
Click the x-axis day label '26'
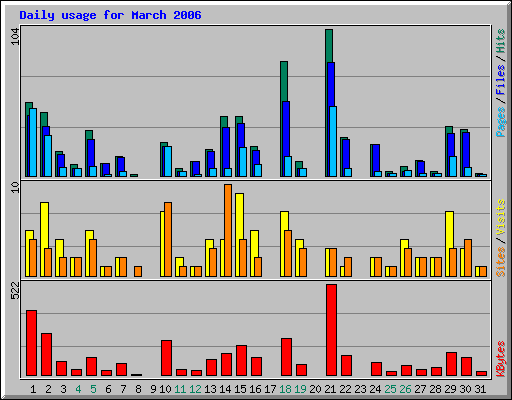[405, 389]
